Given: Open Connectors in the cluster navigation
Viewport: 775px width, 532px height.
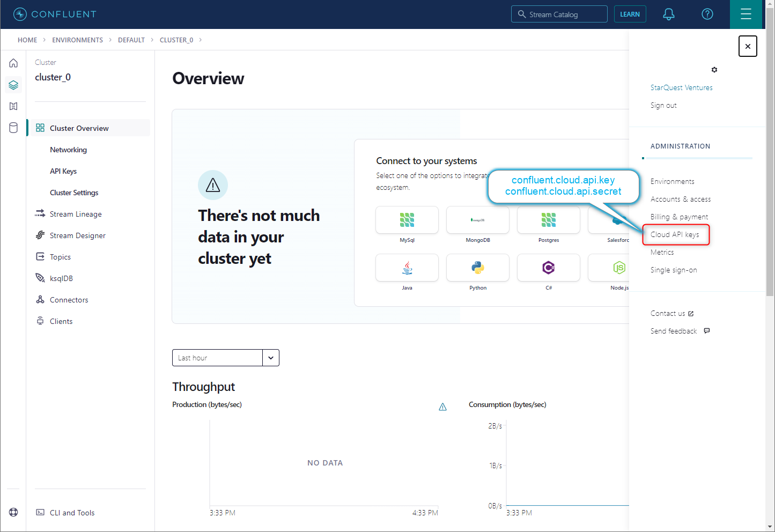Looking at the screenshot, I should [69, 300].
